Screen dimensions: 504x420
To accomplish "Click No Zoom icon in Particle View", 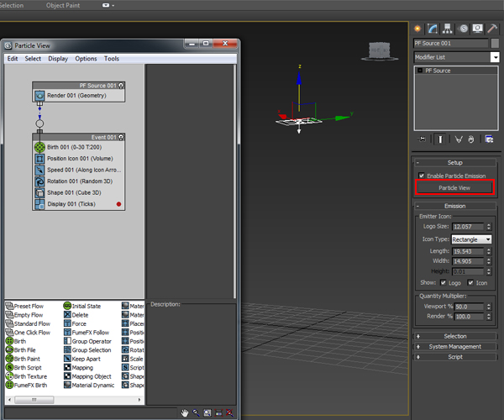I will [229, 413].
